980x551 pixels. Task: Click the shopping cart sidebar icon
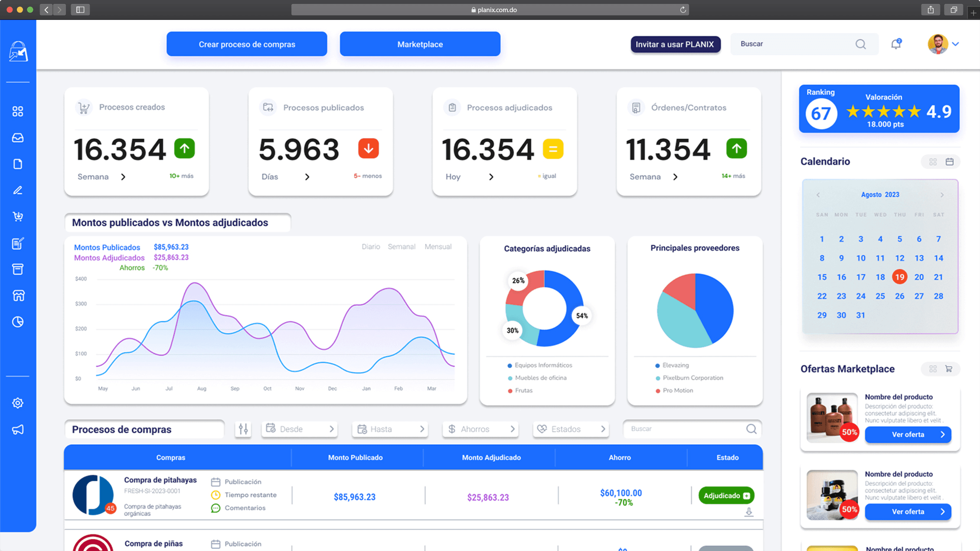tap(18, 216)
